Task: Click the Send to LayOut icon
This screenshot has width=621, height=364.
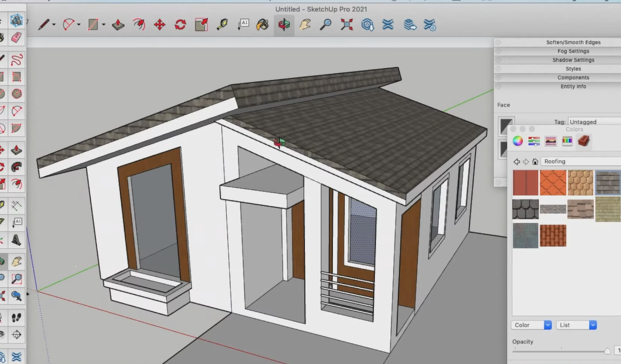Action: (410, 24)
